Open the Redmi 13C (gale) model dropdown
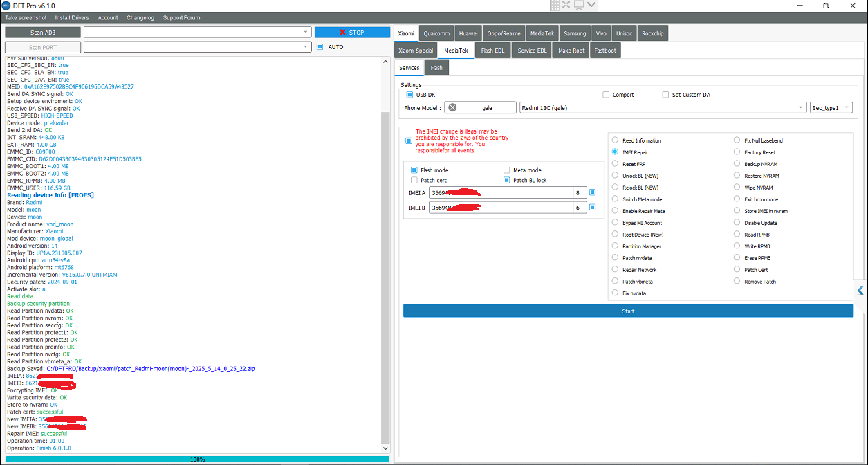The image size is (868, 465). 663,107
